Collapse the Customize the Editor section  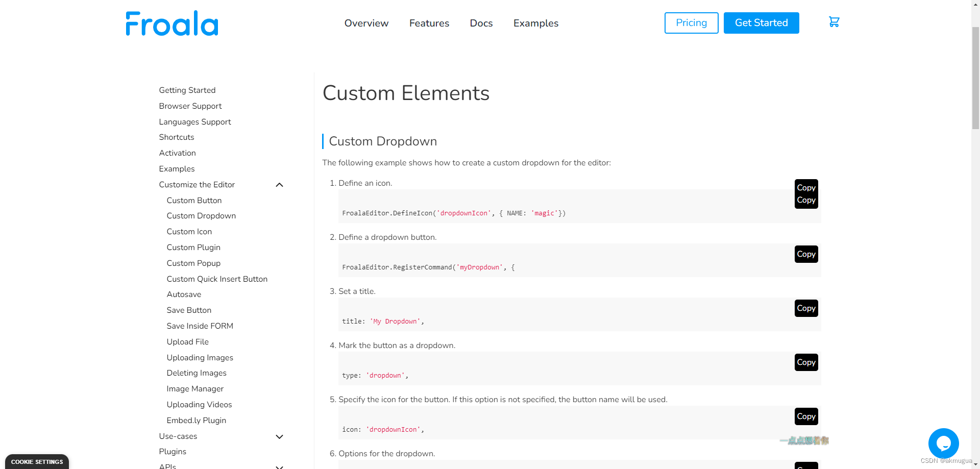pos(279,185)
